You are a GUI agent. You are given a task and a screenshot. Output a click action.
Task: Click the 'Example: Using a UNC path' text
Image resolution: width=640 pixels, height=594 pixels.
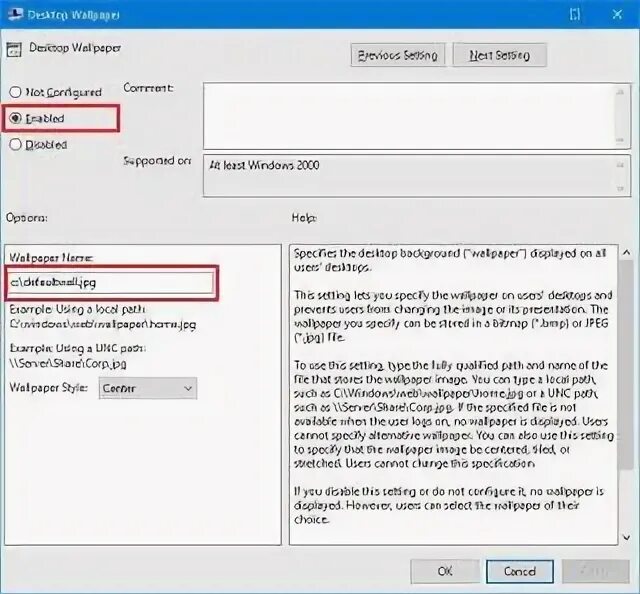(x=78, y=348)
